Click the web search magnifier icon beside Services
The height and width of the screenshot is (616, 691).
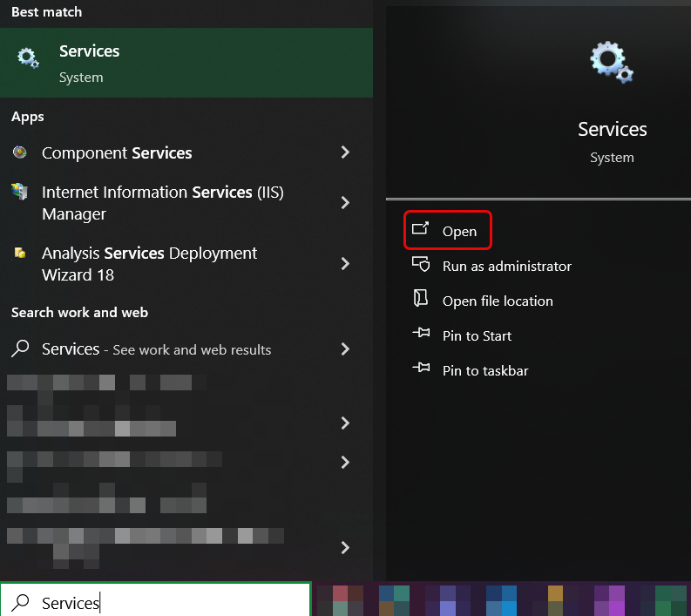click(x=20, y=349)
